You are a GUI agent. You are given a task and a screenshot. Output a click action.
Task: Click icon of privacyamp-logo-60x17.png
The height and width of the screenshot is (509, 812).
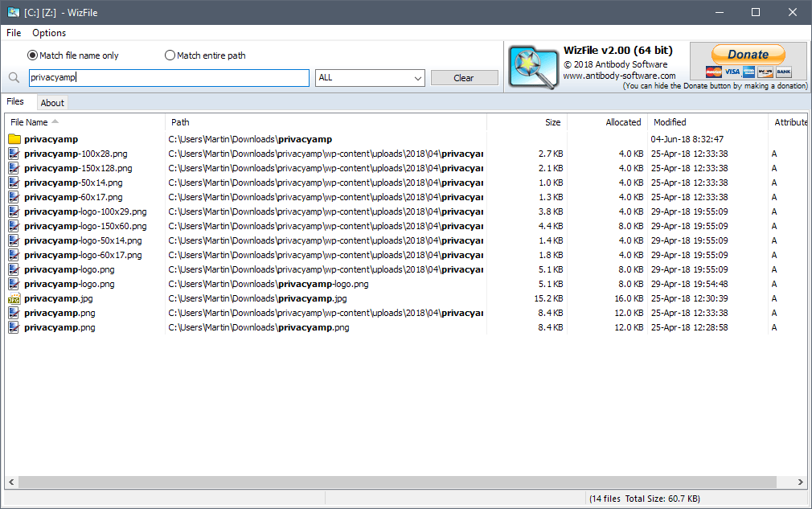[x=14, y=255]
